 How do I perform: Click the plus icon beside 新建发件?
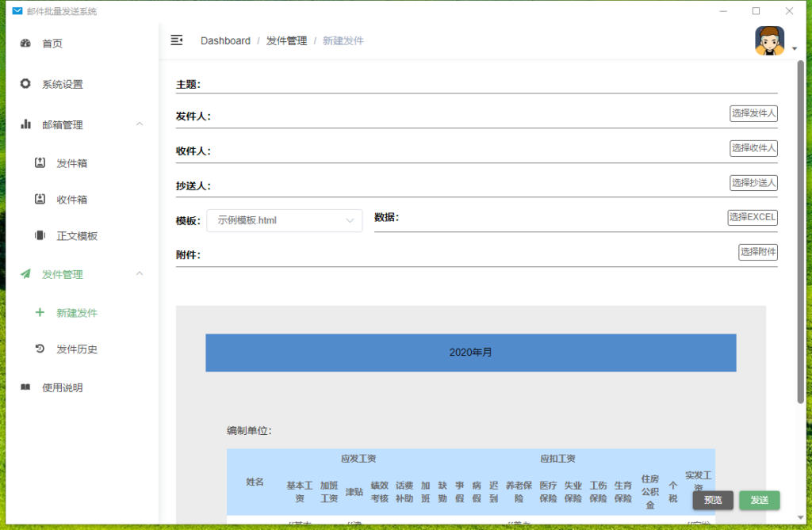40,313
